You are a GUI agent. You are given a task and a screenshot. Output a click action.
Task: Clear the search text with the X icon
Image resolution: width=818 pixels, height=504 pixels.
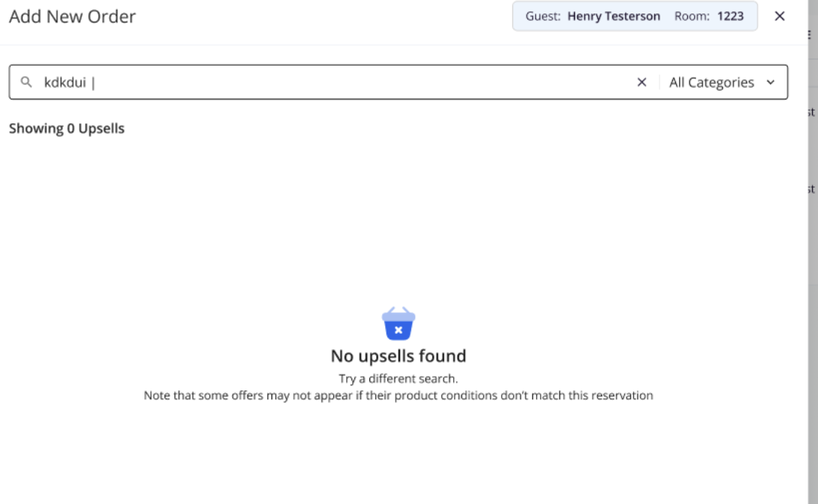[x=642, y=82]
